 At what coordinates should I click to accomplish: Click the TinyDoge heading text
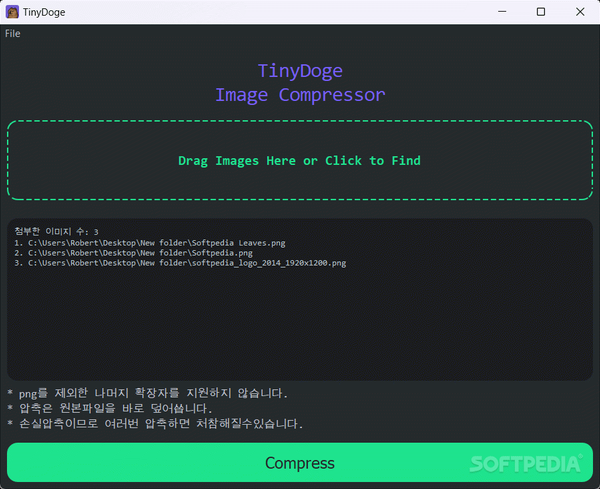300,71
